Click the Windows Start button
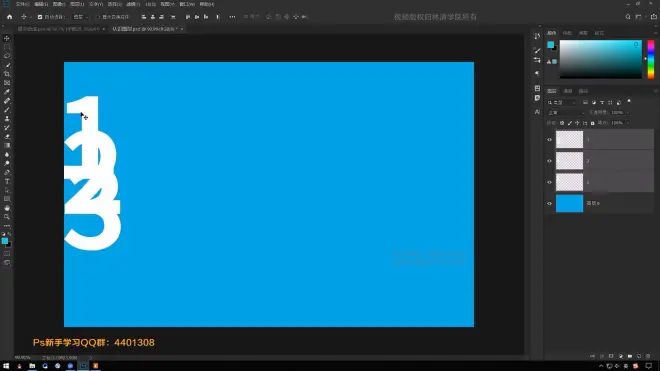 tap(6, 366)
